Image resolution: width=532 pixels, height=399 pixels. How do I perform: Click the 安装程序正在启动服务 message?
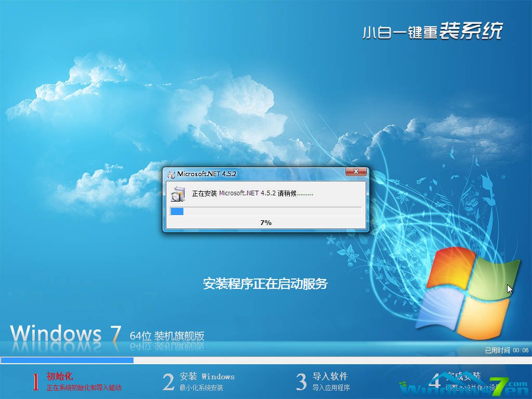coord(265,284)
